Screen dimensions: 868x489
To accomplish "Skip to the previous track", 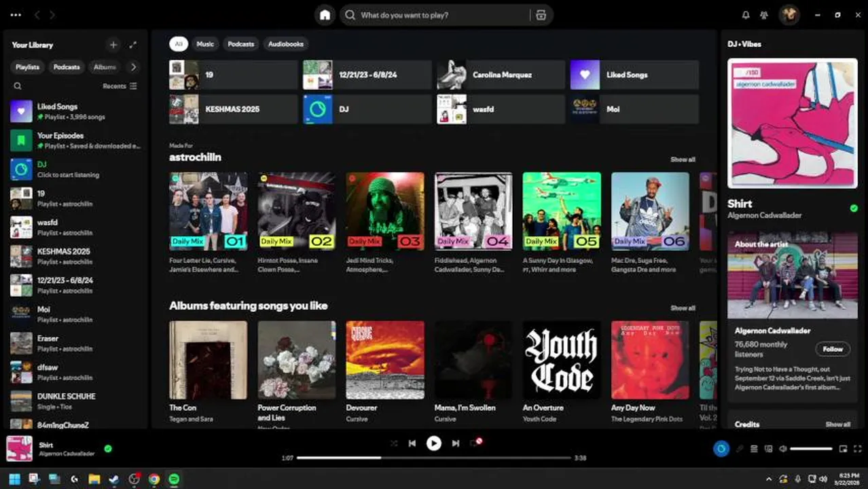I will click(412, 443).
